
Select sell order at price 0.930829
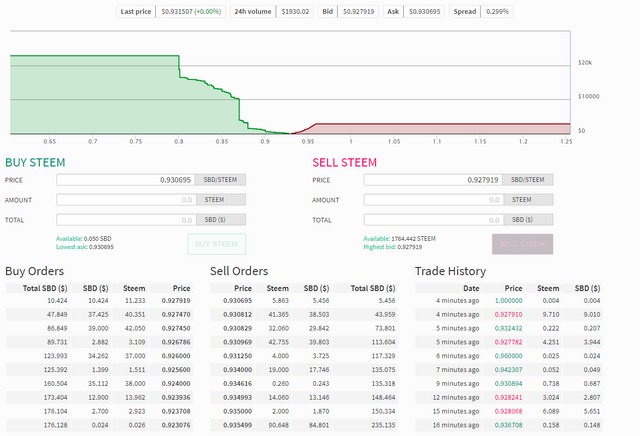304,328
